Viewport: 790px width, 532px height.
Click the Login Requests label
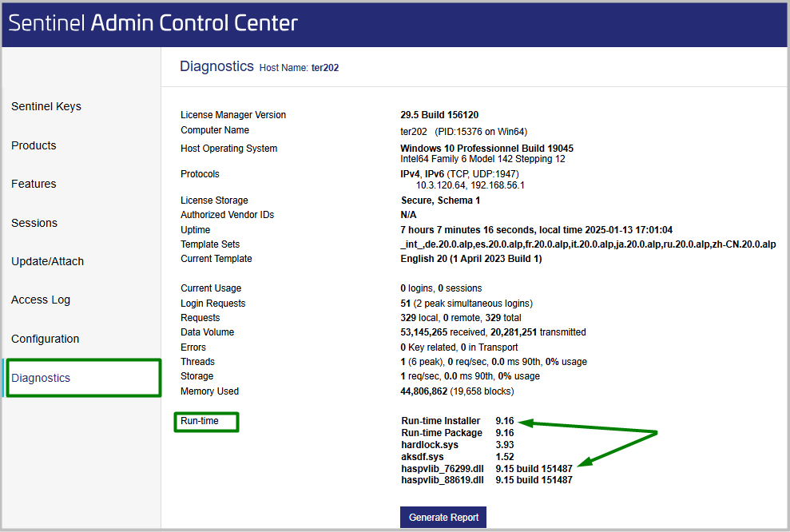[213, 304]
